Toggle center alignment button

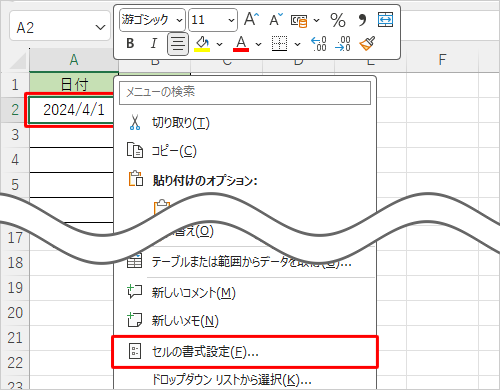click(x=178, y=44)
